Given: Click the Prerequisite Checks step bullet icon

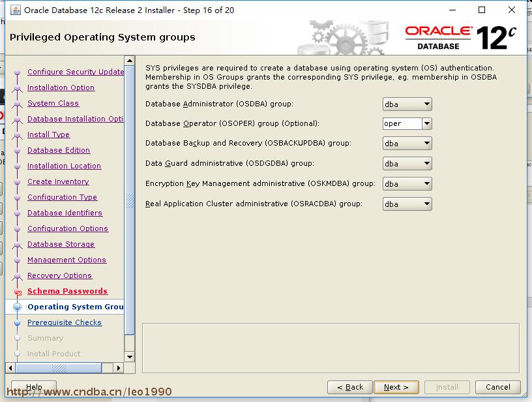Looking at the screenshot, I should pos(18,323).
